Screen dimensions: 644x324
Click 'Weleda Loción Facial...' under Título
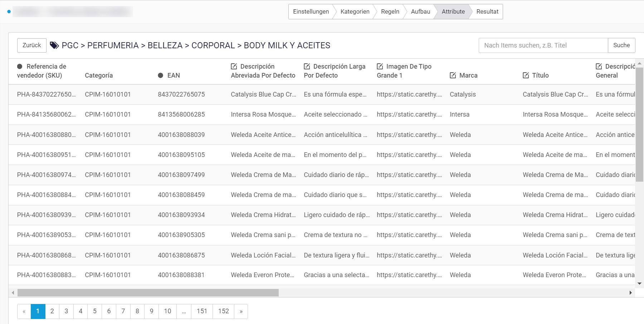click(x=555, y=255)
